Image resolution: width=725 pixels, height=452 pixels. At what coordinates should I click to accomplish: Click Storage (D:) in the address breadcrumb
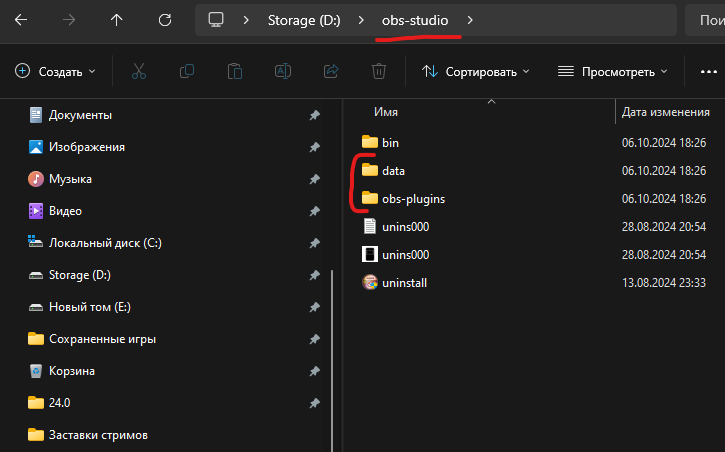click(x=304, y=20)
